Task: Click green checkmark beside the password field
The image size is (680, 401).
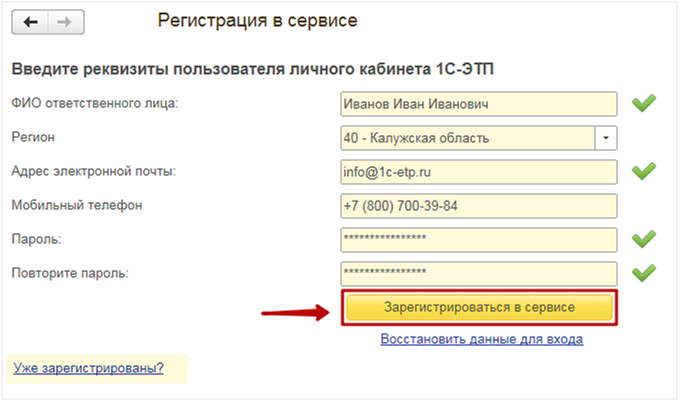Action: tap(643, 239)
